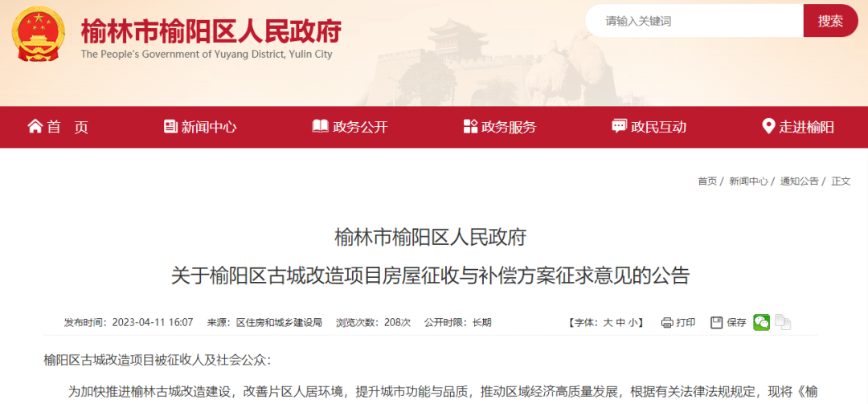This screenshot has width=868, height=404.
Task: Set font size to 大
Action: (x=608, y=323)
